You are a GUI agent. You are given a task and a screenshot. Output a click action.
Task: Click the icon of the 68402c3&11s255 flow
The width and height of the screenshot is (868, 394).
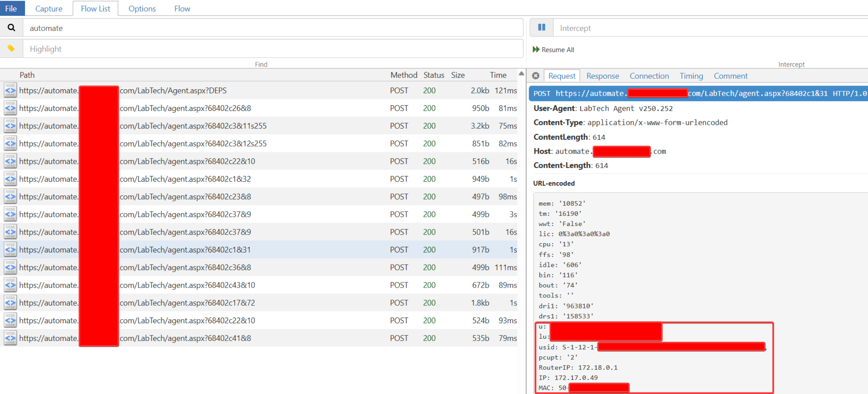point(10,126)
